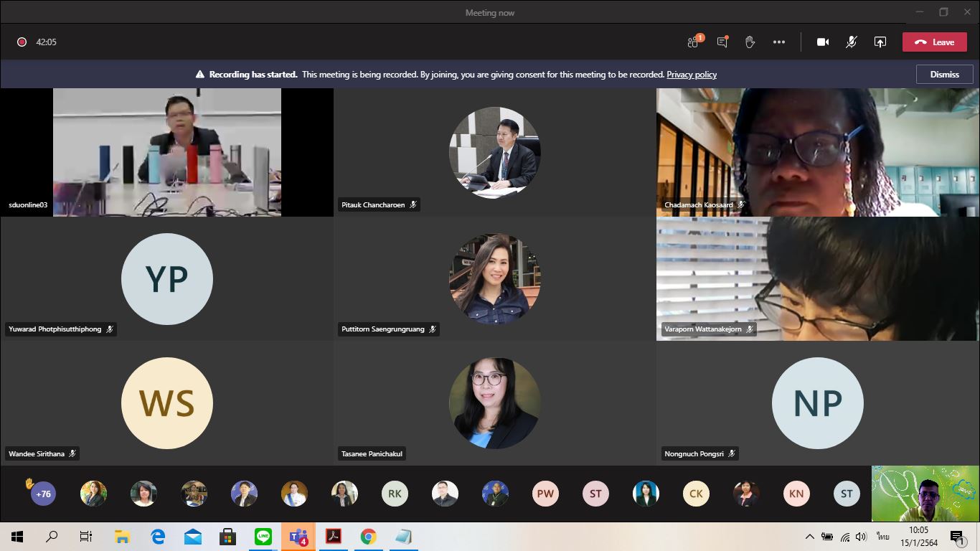Select the sduonline03 video tile
This screenshot has width=980, height=551.
click(166, 152)
